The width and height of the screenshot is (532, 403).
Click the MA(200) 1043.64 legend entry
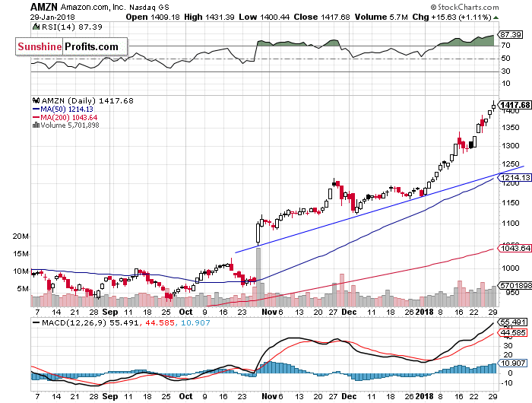(x=65, y=117)
